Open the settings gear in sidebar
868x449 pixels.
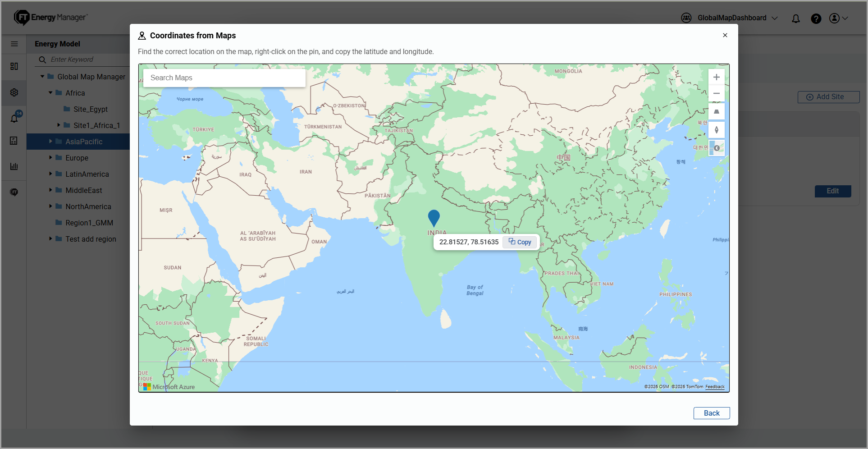(14, 92)
